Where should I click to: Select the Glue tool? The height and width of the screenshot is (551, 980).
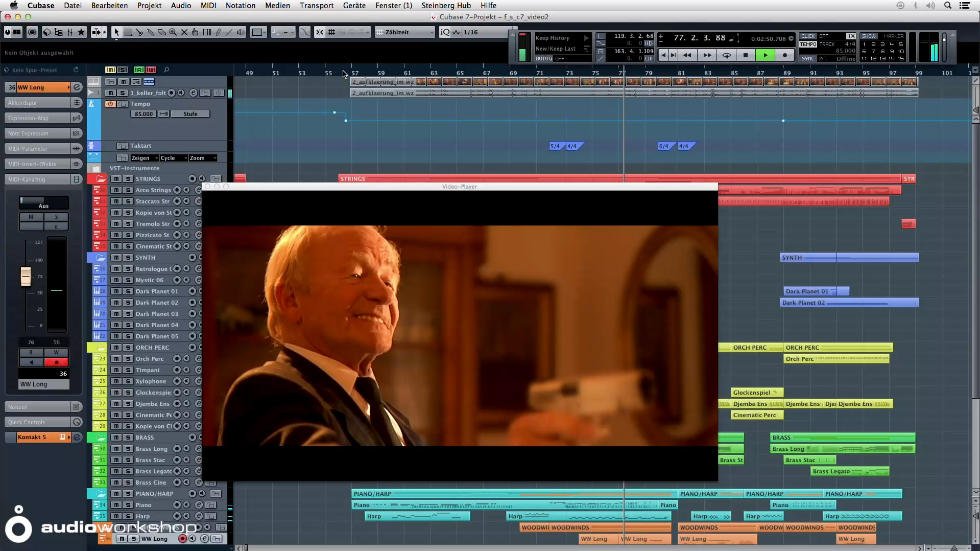tap(151, 32)
